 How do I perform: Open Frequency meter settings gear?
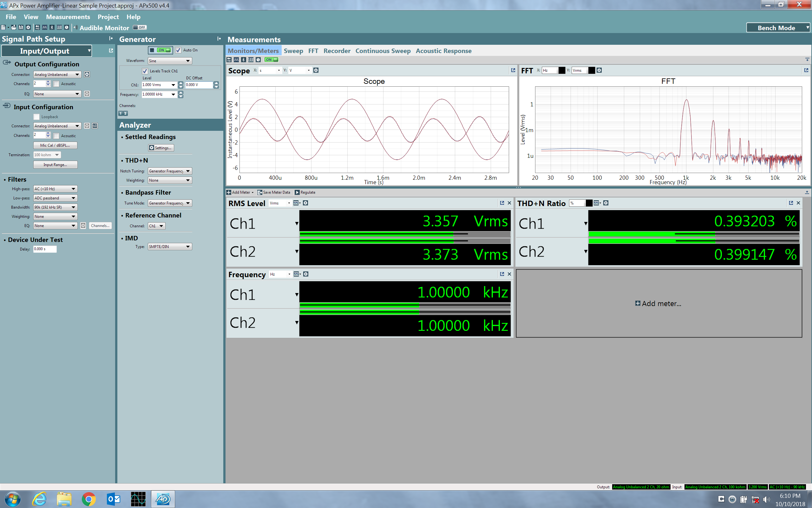306,274
